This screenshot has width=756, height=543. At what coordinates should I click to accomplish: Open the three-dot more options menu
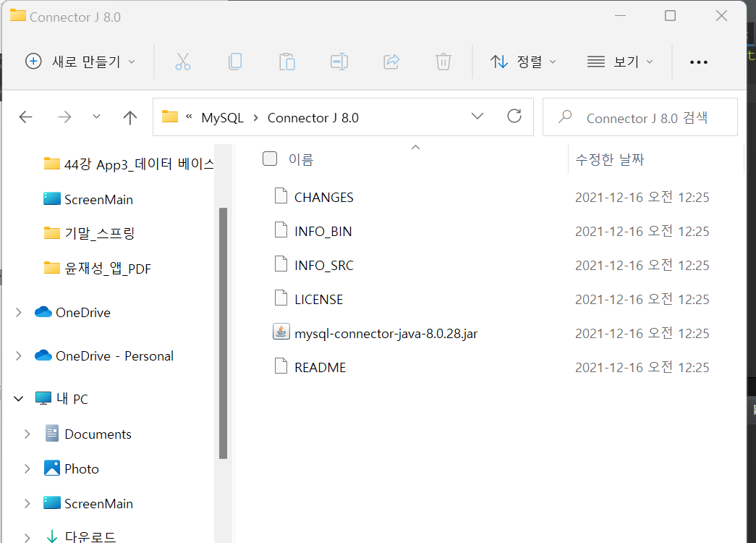pos(699,62)
